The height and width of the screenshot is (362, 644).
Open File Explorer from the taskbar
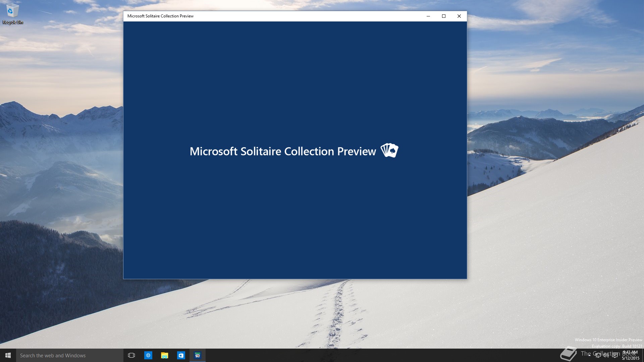click(164, 355)
